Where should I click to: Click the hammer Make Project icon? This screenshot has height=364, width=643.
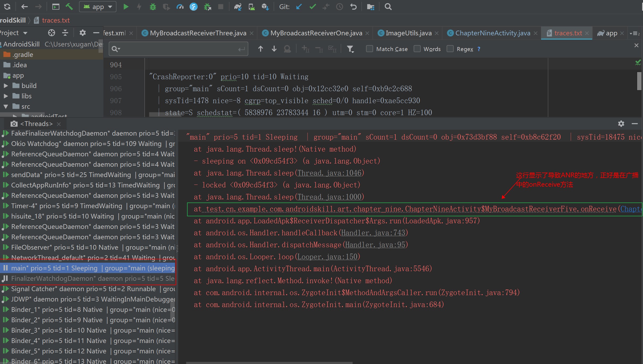tap(69, 7)
